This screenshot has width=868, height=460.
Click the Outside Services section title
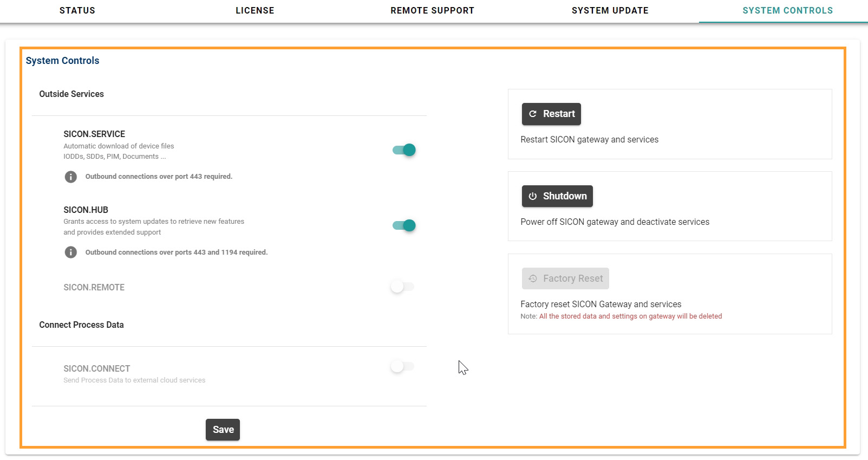(x=71, y=94)
